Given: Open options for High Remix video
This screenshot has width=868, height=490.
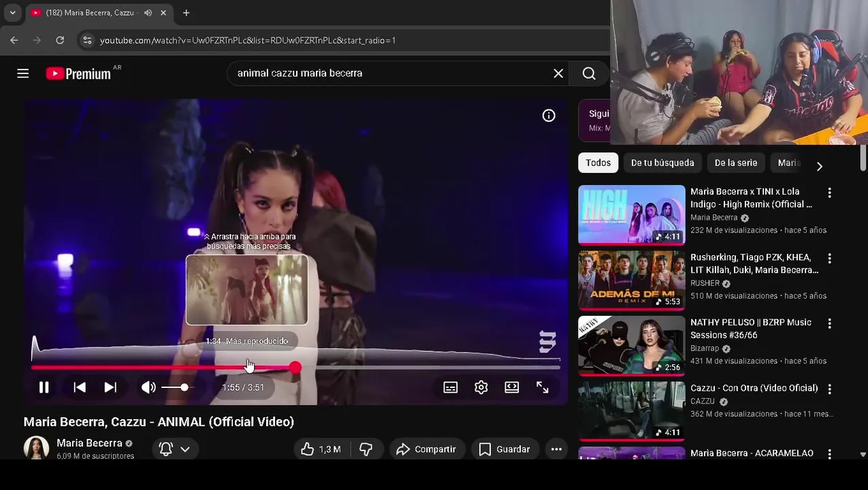Looking at the screenshot, I should (x=829, y=193).
